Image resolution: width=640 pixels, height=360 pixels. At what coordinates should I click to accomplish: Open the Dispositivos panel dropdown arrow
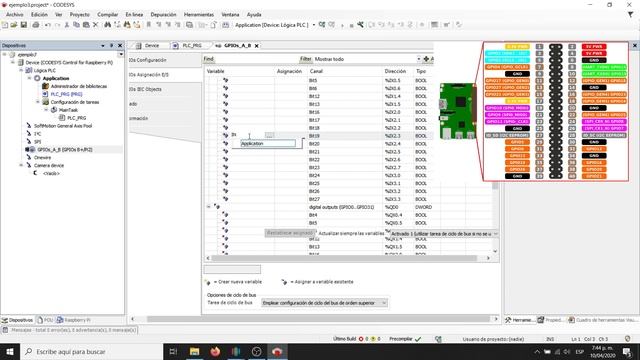tap(102, 45)
